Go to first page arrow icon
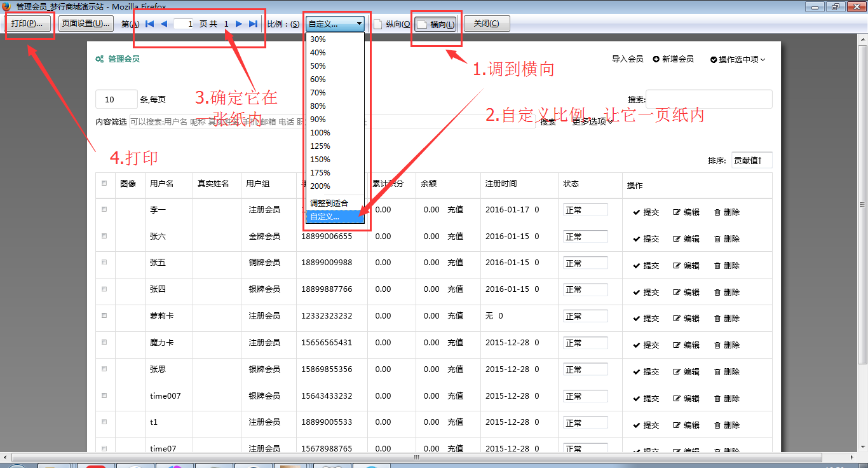The width and height of the screenshot is (868, 468). click(150, 24)
